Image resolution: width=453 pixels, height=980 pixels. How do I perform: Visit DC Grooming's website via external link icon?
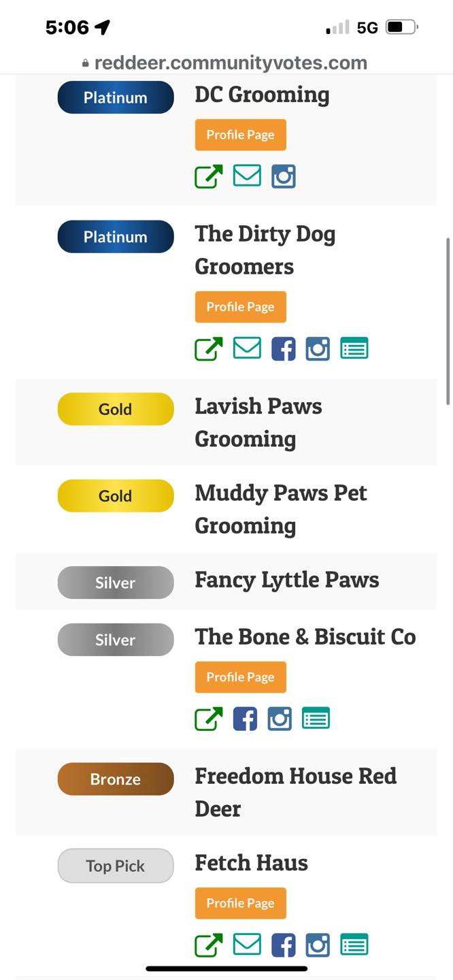[x=208, y=176]
